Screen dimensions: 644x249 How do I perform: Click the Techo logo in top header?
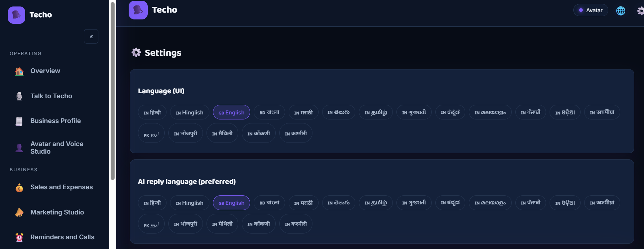(x=138, y=10)
